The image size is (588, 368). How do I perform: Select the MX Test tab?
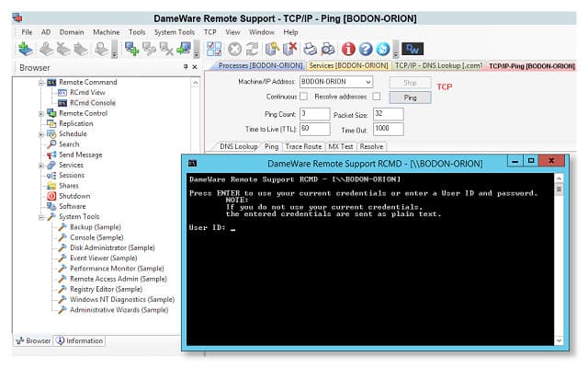(341, 146)
